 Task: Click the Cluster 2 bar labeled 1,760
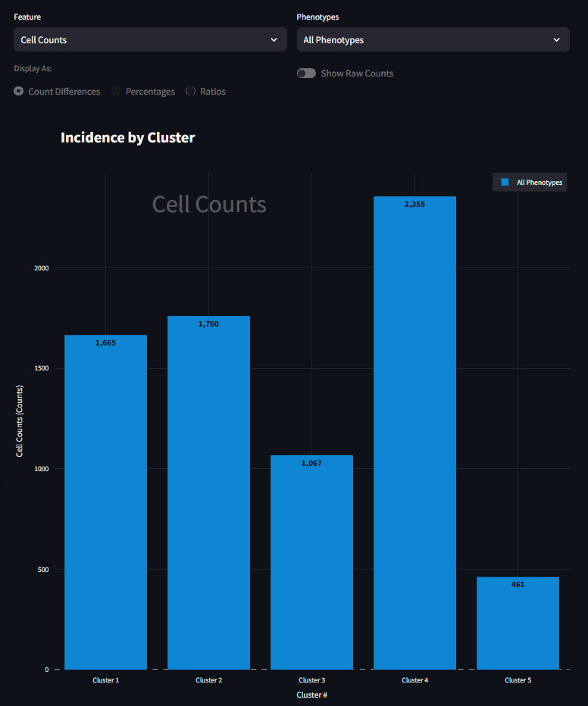[208, 492]
